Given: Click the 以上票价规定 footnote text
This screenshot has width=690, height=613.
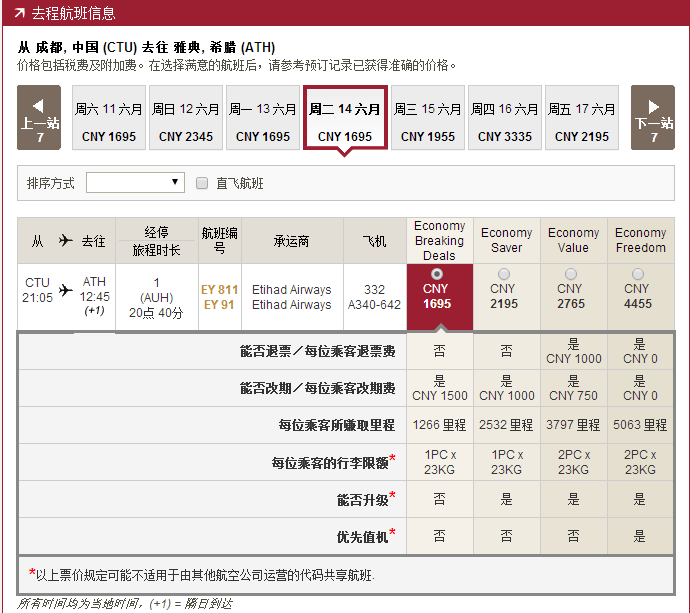Looking at the screenshot, I should pos(202,575).
